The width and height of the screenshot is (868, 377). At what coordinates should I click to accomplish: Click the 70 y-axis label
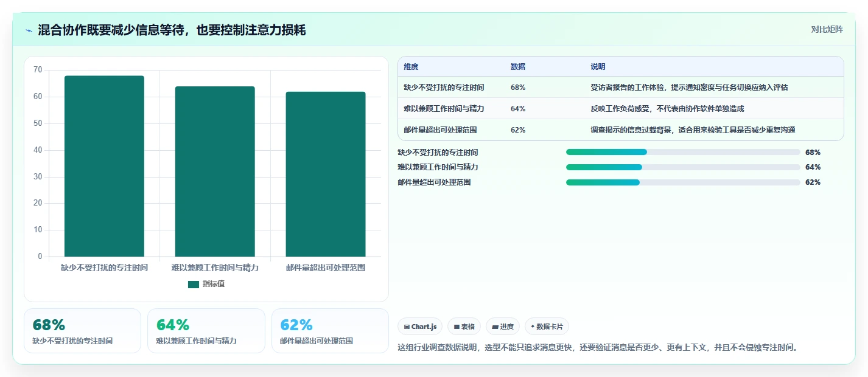click(x=38, y=70)
